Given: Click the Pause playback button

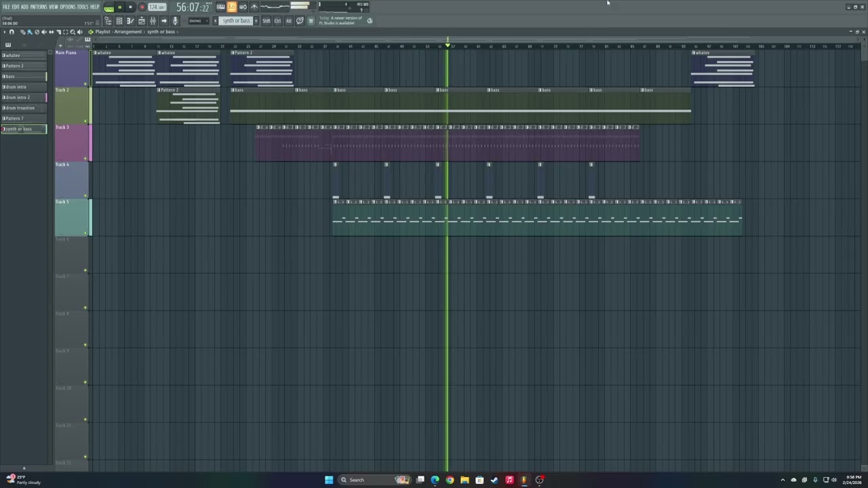Looking at the screenshot, I should point(119,7).
